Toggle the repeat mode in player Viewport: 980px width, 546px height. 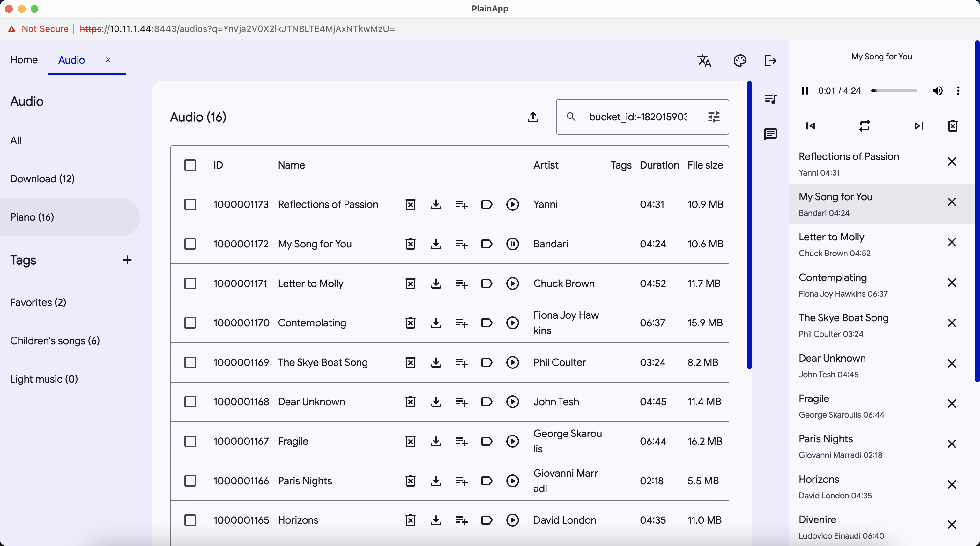click(x=864, y=126)
